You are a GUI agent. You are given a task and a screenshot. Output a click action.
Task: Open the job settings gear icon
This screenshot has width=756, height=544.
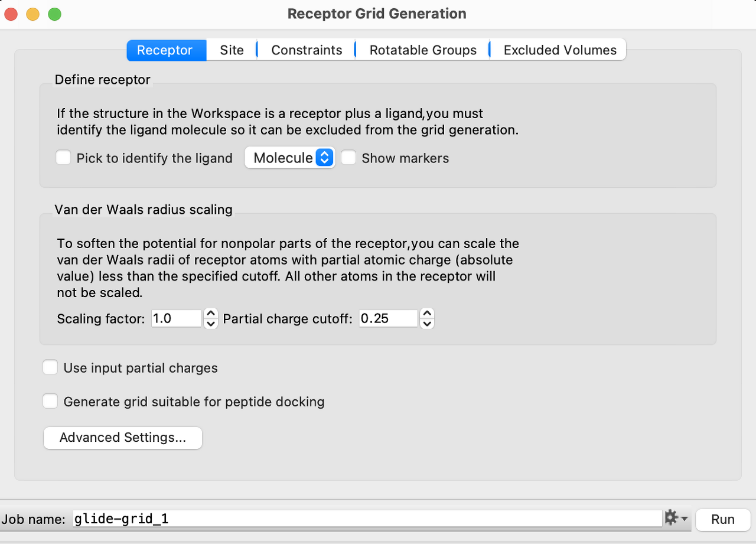point(672,517)
